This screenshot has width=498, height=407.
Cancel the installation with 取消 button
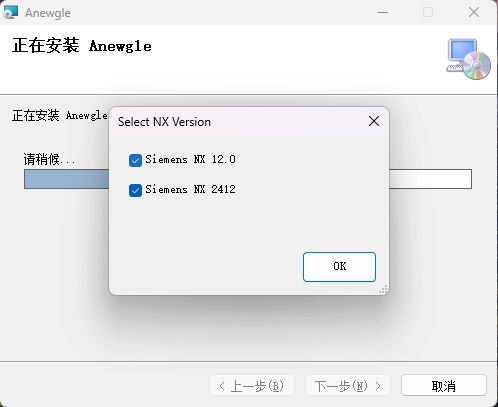click(444, 385)
